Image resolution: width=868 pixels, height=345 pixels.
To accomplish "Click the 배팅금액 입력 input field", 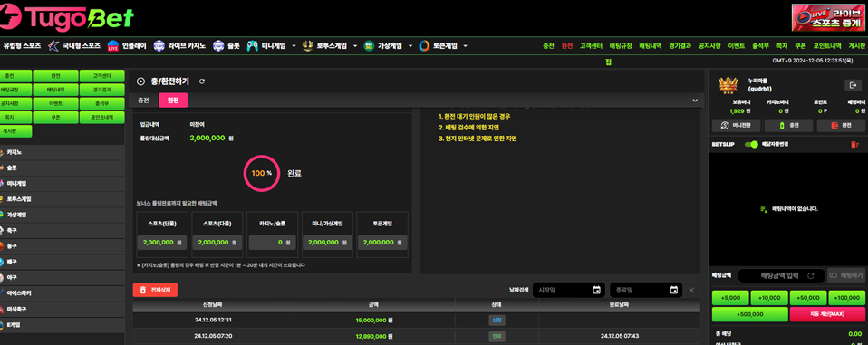I will coord(781,275).
